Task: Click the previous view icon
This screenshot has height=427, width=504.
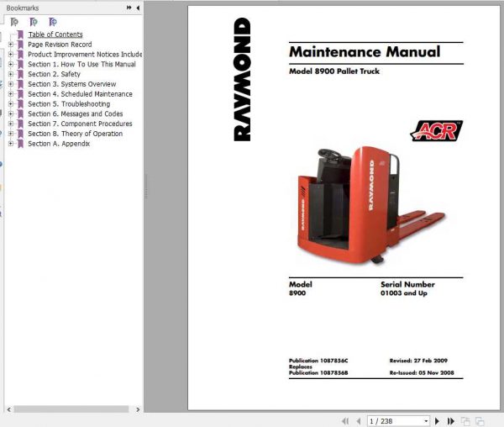Action: tap(465, 421)
